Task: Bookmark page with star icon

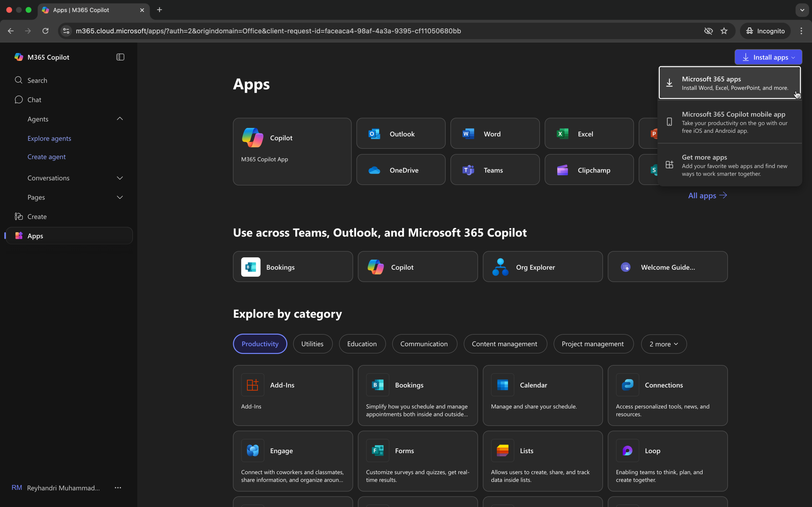Action: [724, 31]
